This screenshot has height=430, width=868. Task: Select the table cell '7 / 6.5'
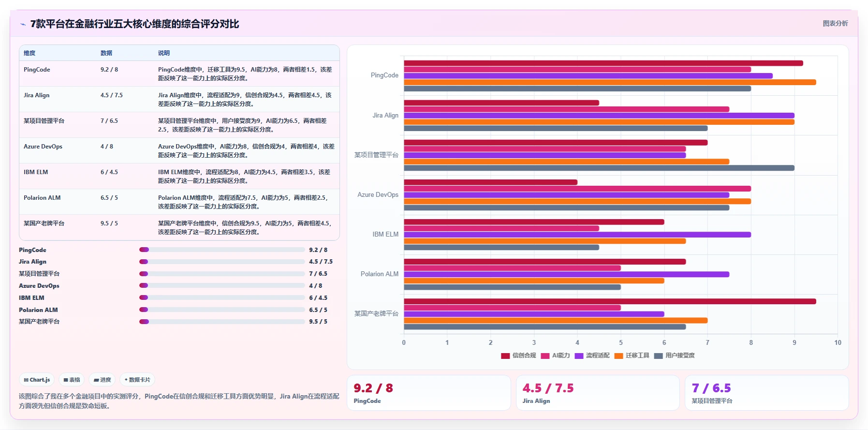[109, 121]
